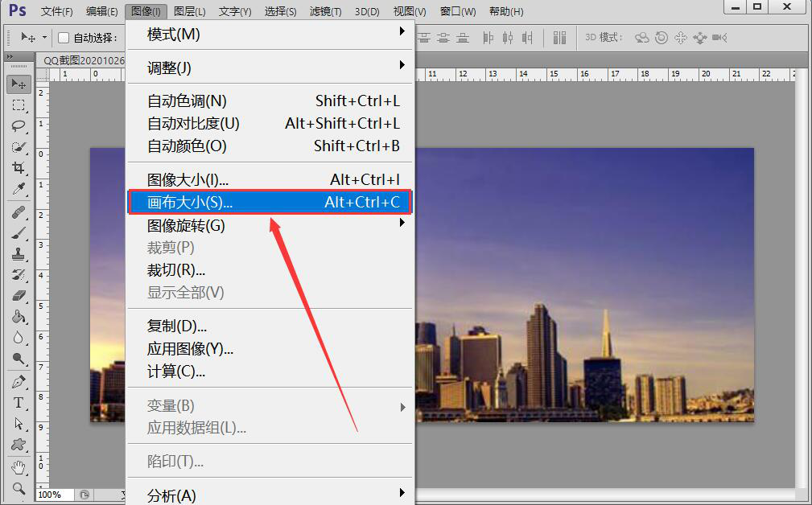Click the 3D rotate object icon
The image size is (812, 505).
(x=642, y=37)
